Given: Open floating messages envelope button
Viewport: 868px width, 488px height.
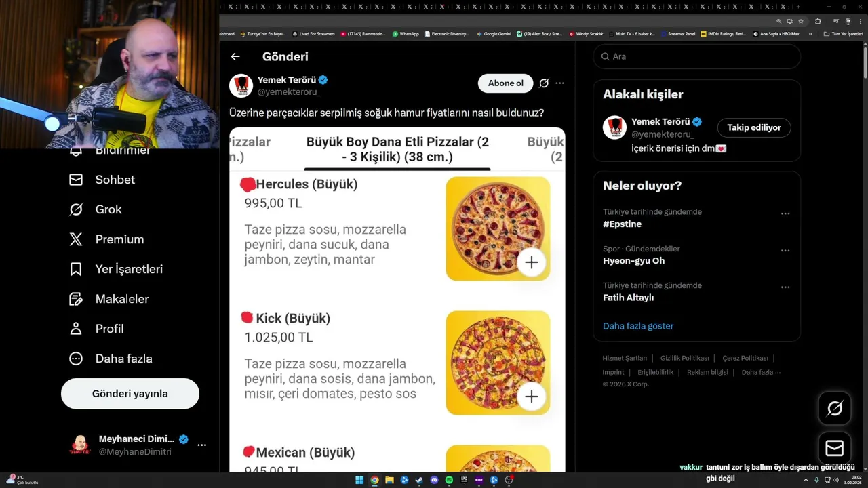Looking at the screenshot, I should (x=835, y=448).
